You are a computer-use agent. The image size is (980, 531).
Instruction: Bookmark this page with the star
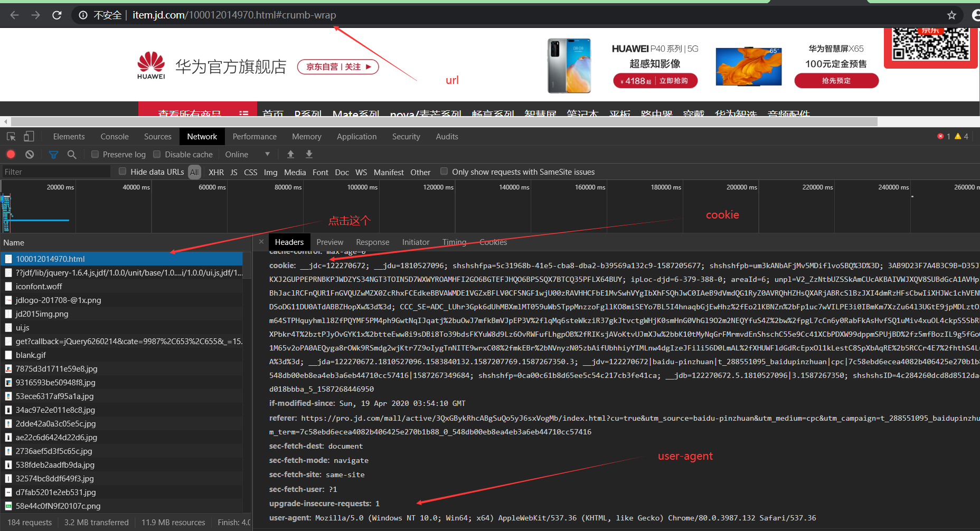pyautogui.click(x=951, y=15)
